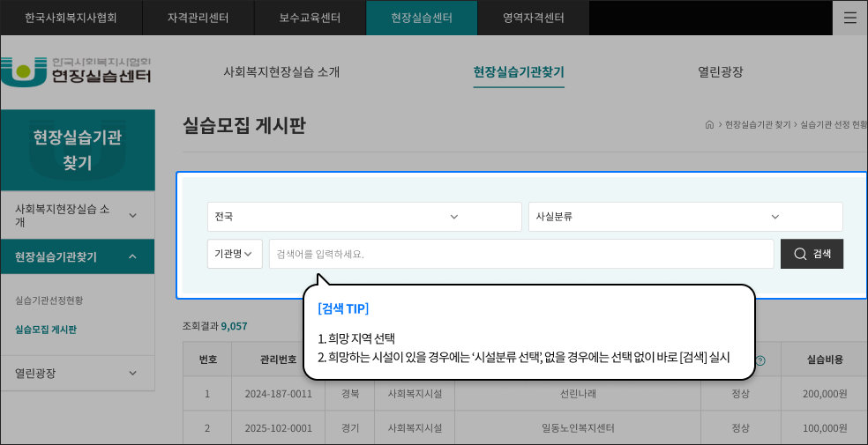This screenshot has height=445, width=868.
Task: Click the question mark help icon
Action: 760,360
